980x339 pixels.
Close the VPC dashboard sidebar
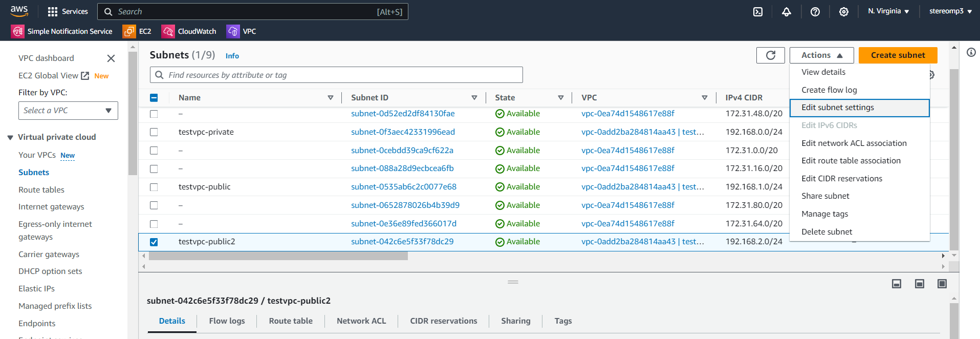coord(111,58)
